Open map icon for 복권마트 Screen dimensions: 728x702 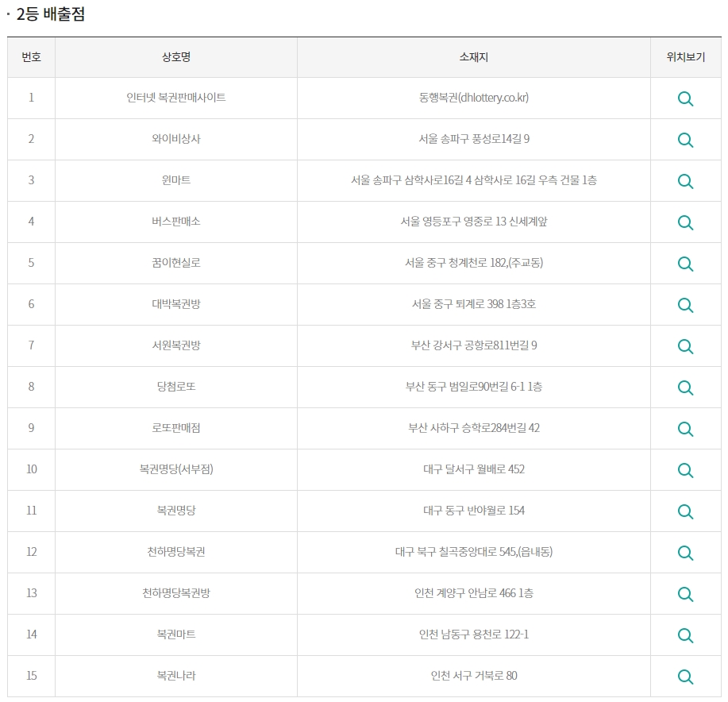pyautogui.click(x=685, y=635)
